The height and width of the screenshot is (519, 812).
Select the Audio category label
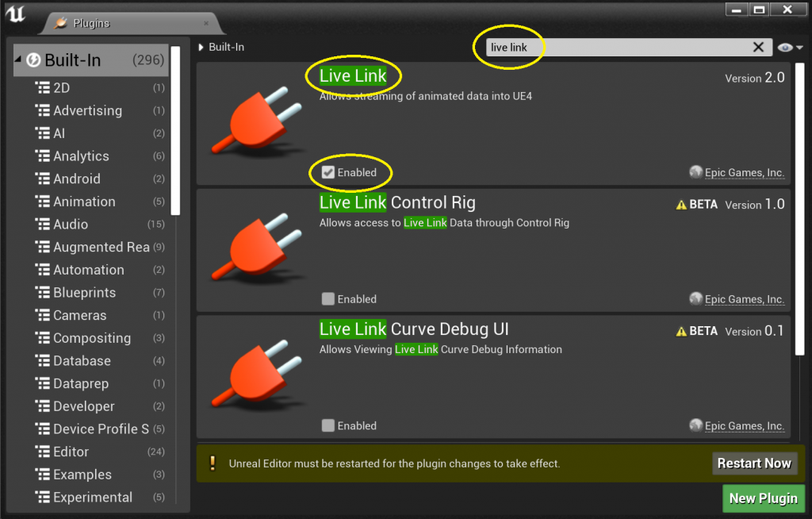click(x=71, y=225)
